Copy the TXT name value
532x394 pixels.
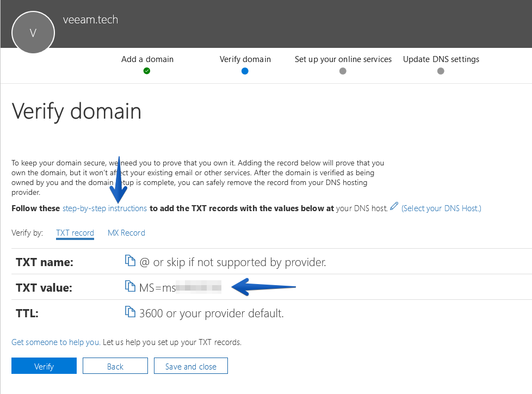tap(130, 260)
